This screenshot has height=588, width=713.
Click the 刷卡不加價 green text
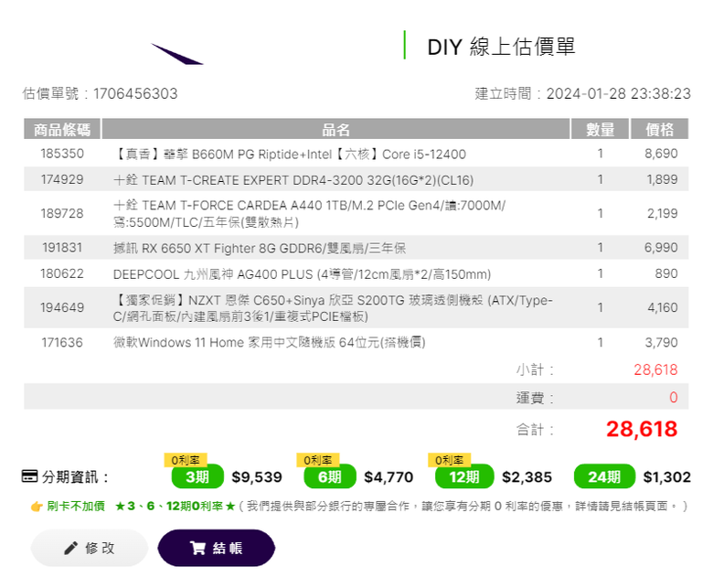click(76, 506)
